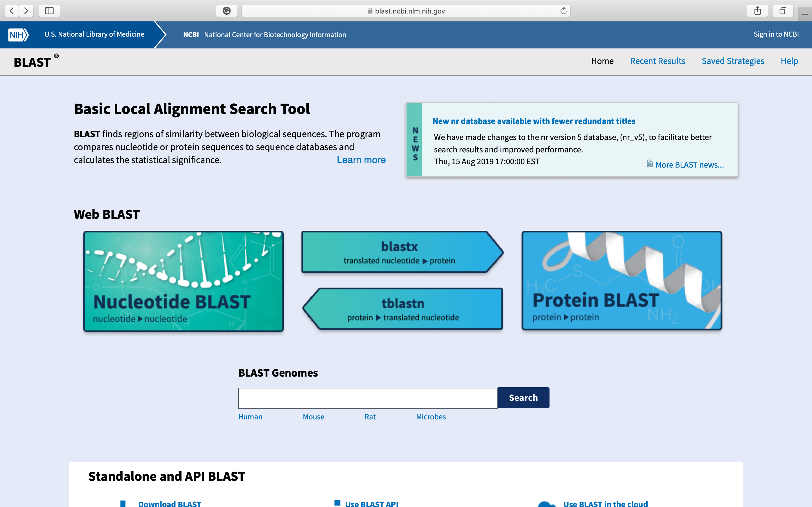
Task: Toggle the Safari sidebar icon
Action: 49,11
